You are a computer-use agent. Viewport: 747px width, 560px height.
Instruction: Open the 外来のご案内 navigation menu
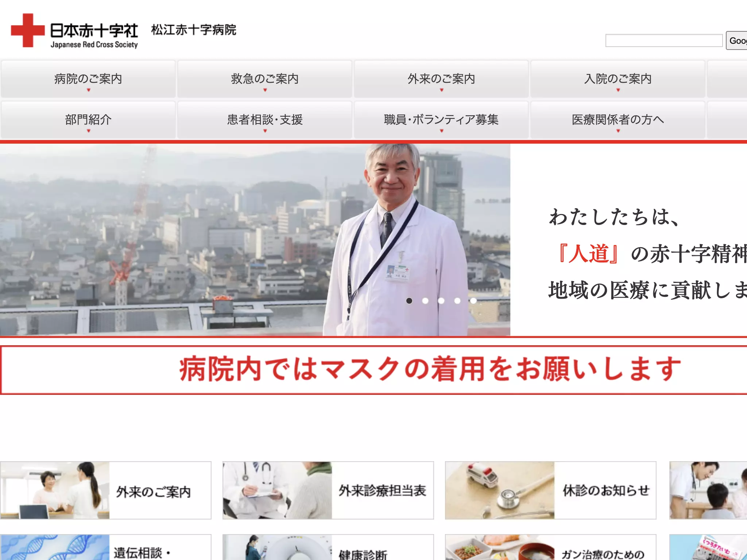(x=441, y=79)
